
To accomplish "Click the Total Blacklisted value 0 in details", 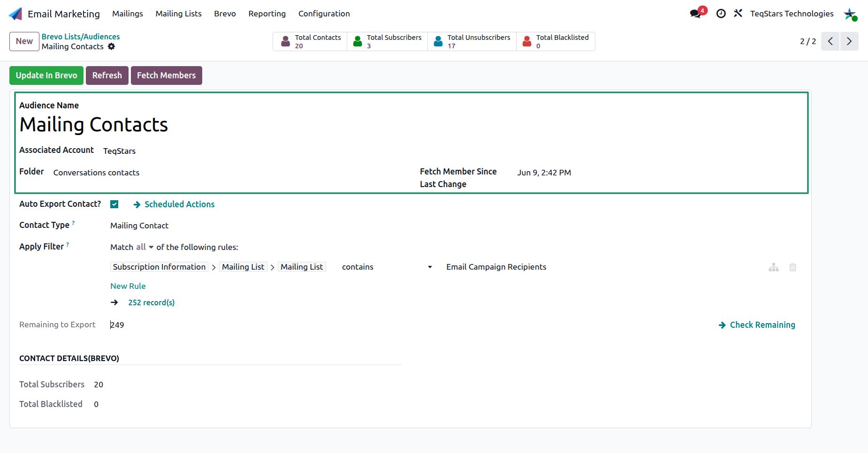I will point(96,404).
